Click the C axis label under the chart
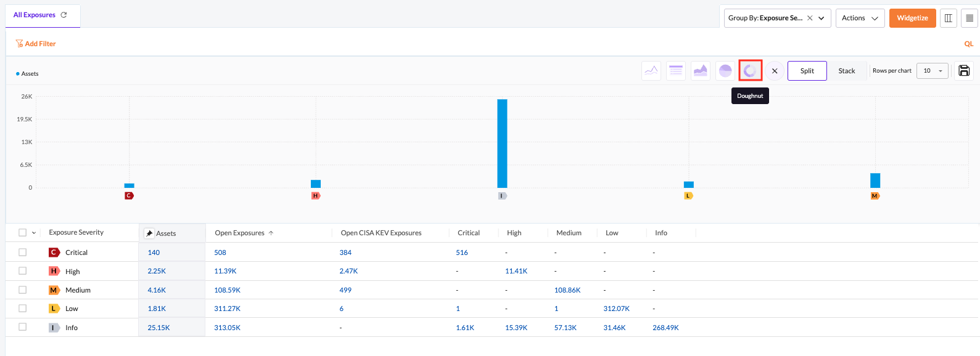This screenshot has width=980, height=356. [x=129, y=196]
